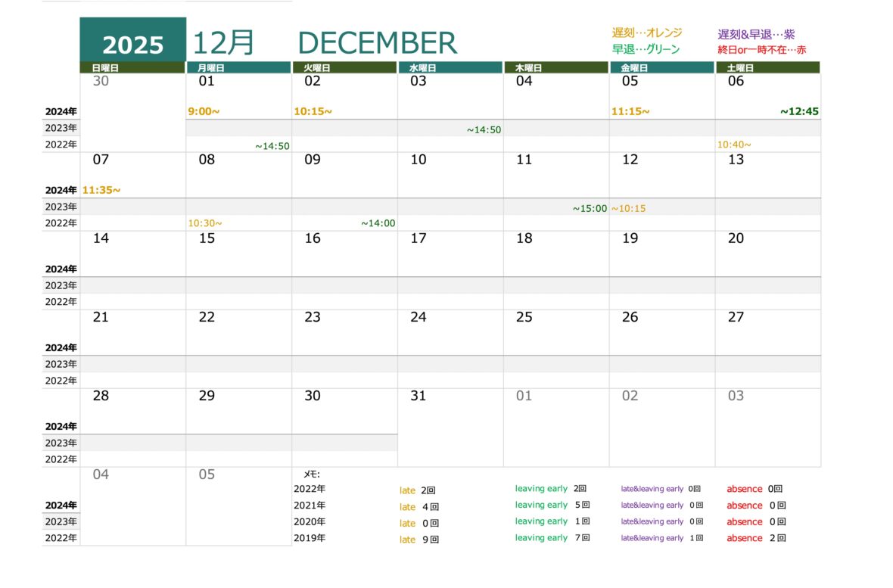Click the late 9回 count
This screenshot has height=588, width=893.
coord(419,540)
